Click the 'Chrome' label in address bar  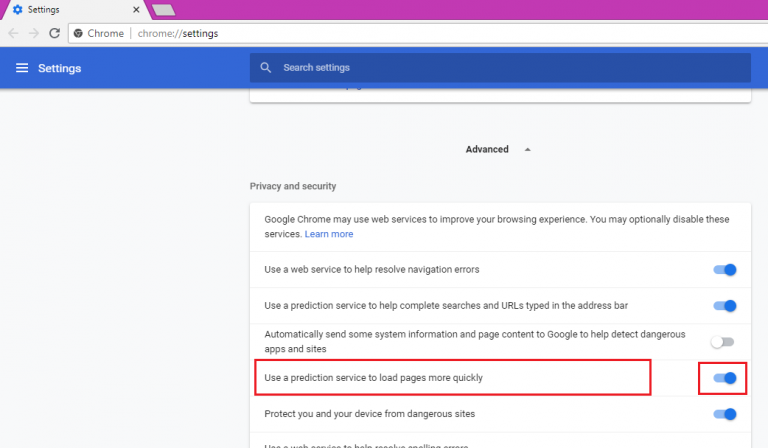pyautogui.click(x=105, y=33)
